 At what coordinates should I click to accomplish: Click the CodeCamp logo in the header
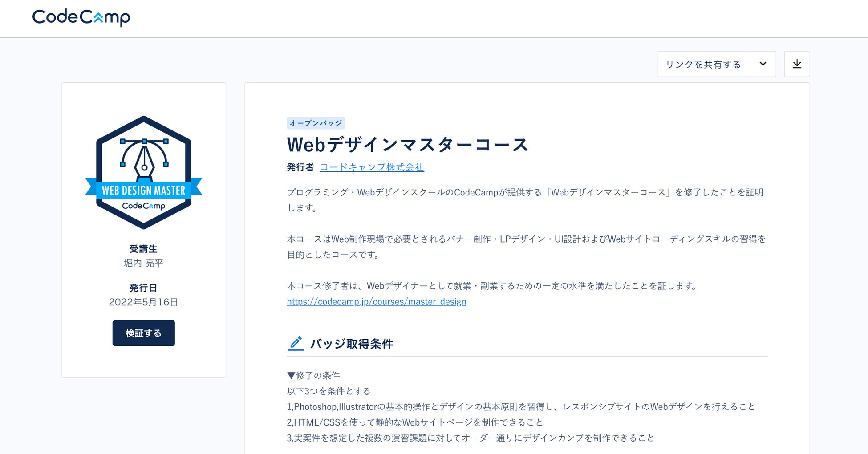point(81,17)
